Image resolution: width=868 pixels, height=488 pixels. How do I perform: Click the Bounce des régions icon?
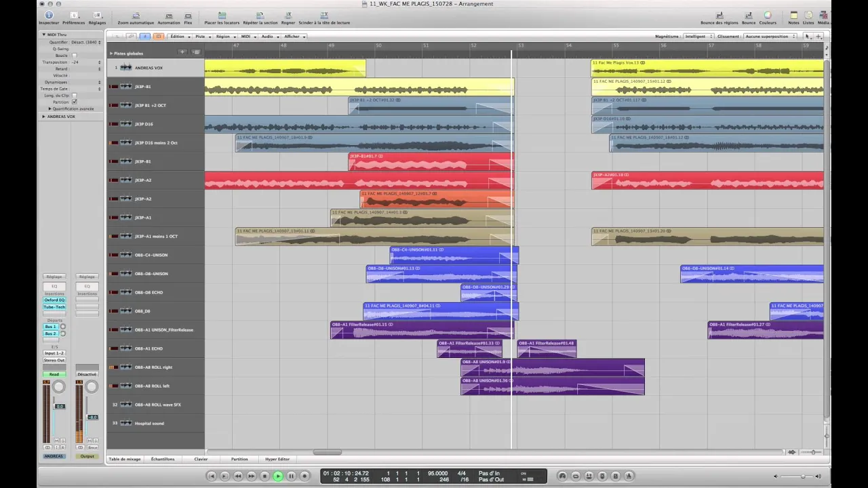(719, 15)
